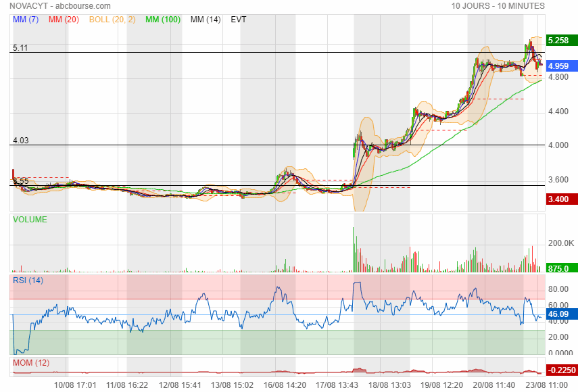
Task: Click the 5.11 resistance line label
Action: pyautogui.click(x=20, y=48)
